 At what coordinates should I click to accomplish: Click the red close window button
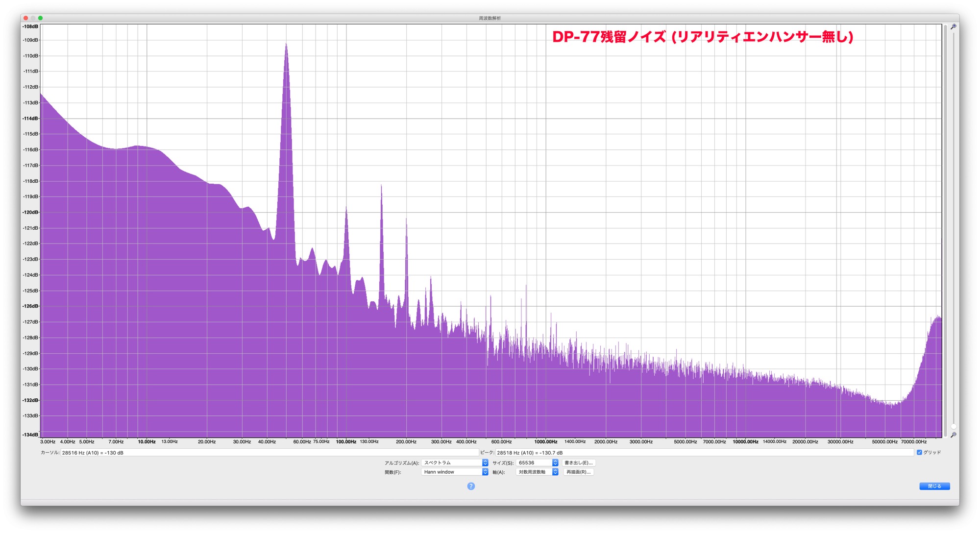26,18
